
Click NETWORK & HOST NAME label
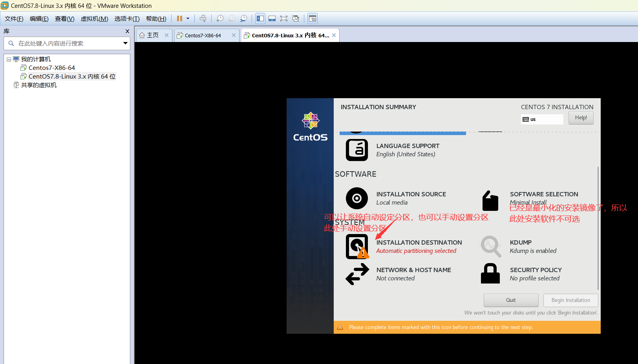[413, 270]
